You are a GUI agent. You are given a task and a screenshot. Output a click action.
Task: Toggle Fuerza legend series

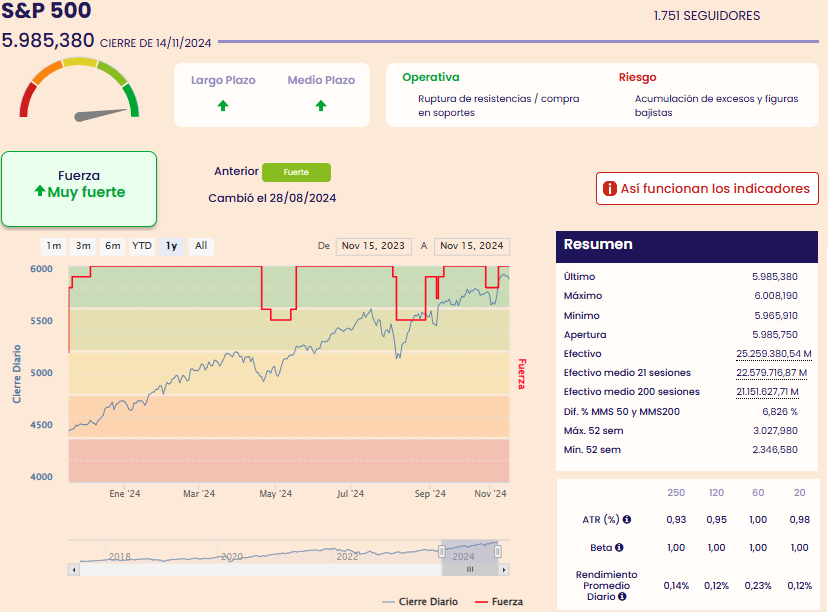[499, 602]
